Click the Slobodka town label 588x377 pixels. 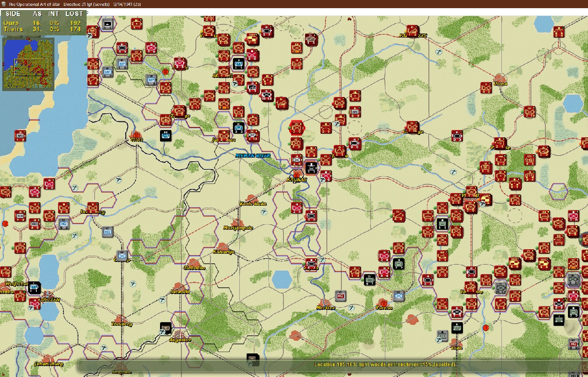pyautogui.click(x=194, y=268)
